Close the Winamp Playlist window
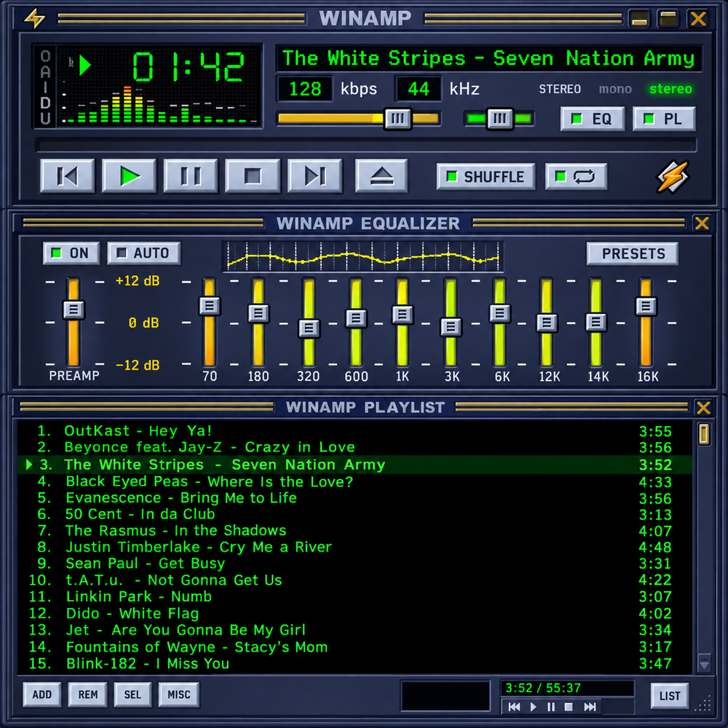 pyautogui.click(x=703, y=408)
